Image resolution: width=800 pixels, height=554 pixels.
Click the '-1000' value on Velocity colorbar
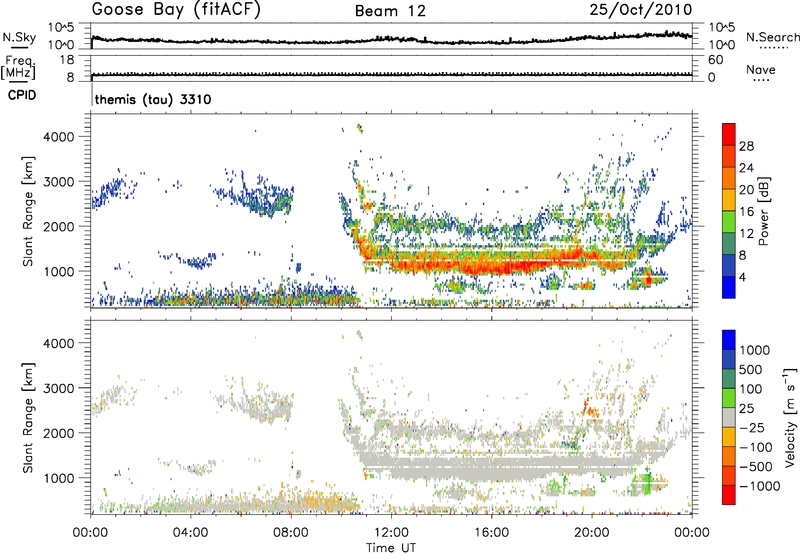pos(760,486)
